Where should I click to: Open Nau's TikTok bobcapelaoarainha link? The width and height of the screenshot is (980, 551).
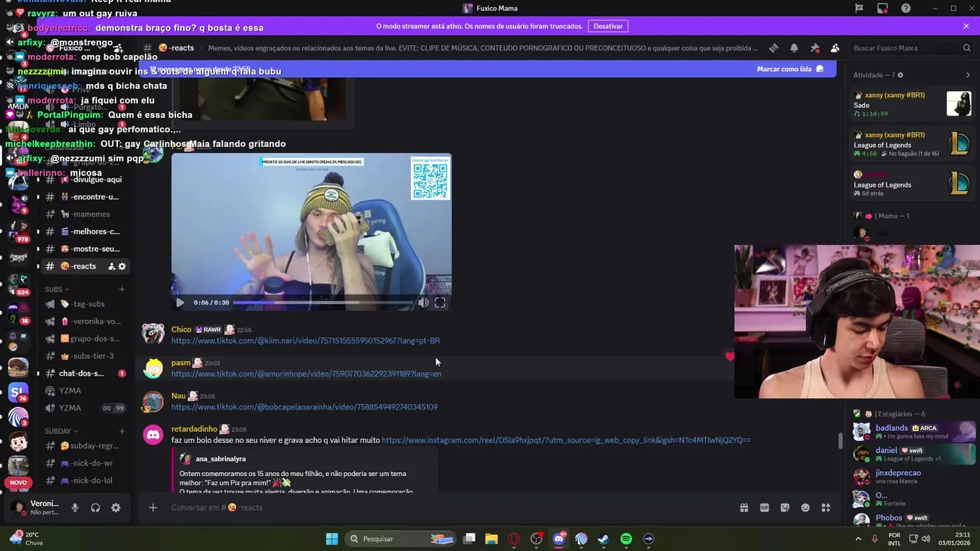pos(305,407)
